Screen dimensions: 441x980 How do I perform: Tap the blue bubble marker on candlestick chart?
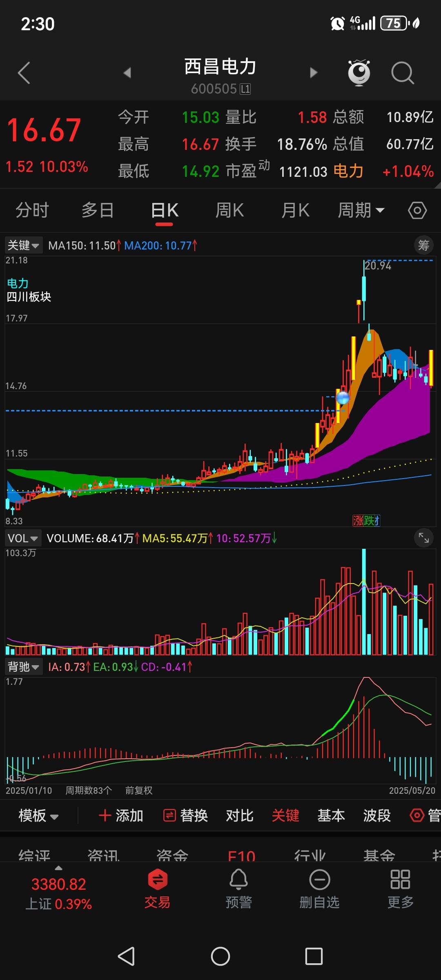coord(343,397)
